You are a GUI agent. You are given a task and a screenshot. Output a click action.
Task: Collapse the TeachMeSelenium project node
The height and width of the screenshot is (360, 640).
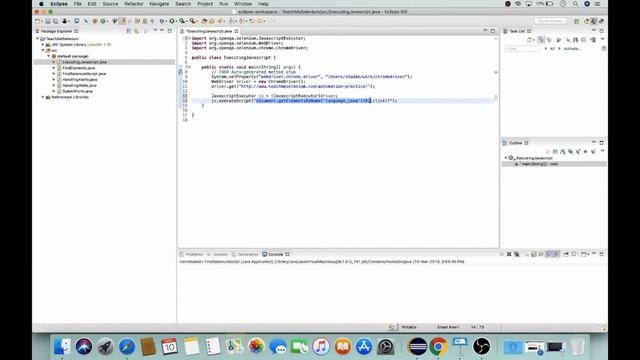click(x=38, y=39)
